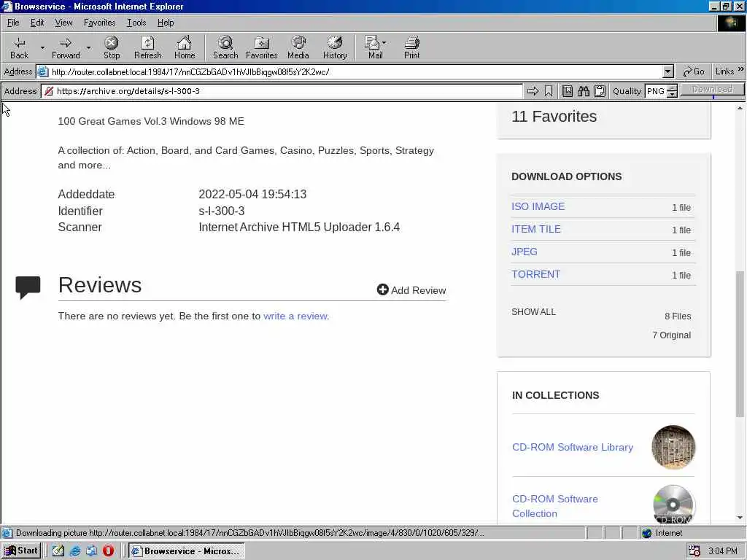Open the IE address bar dropdown
The image size is (747, 560).
click(x=668, y=72)
